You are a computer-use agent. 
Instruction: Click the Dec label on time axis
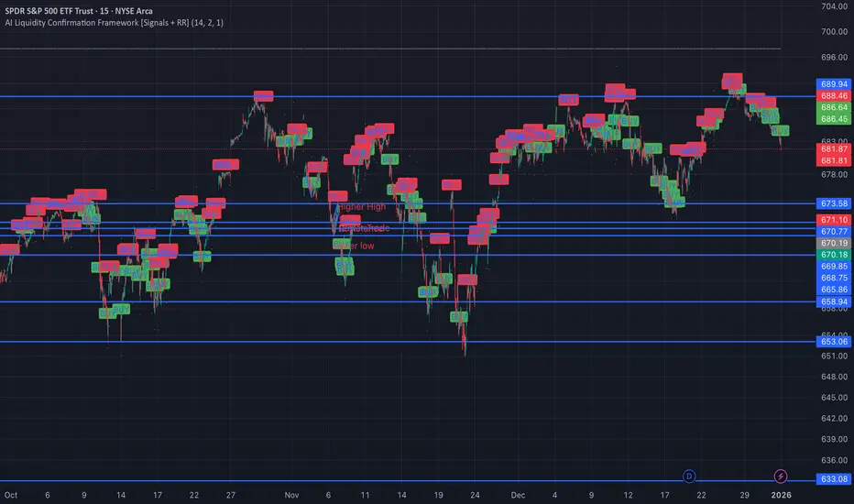[518, 495]
